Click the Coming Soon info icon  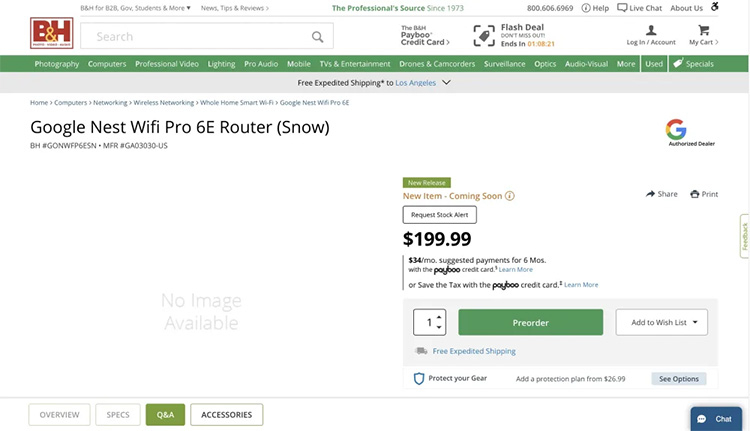pos(510,196)
